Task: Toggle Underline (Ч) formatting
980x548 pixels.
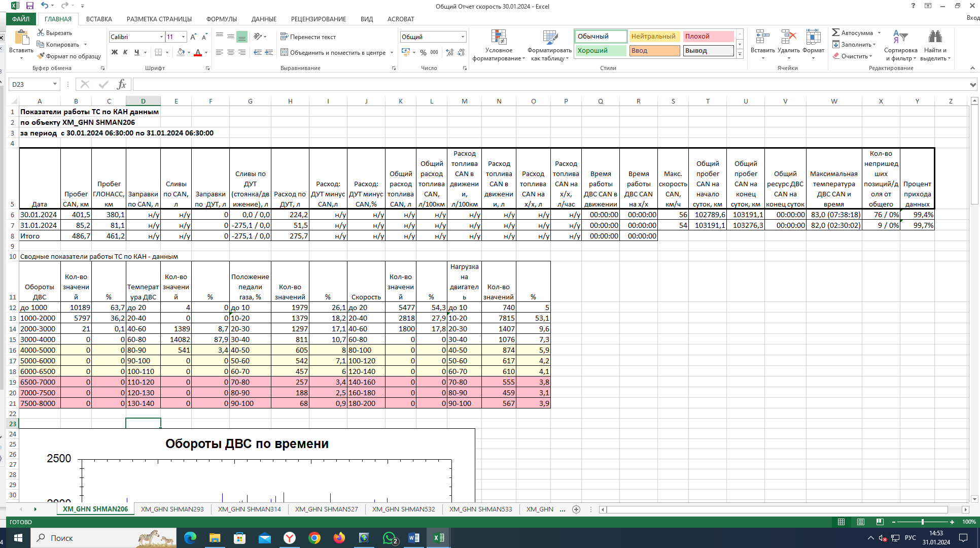Action: click(x=136, y=52)
